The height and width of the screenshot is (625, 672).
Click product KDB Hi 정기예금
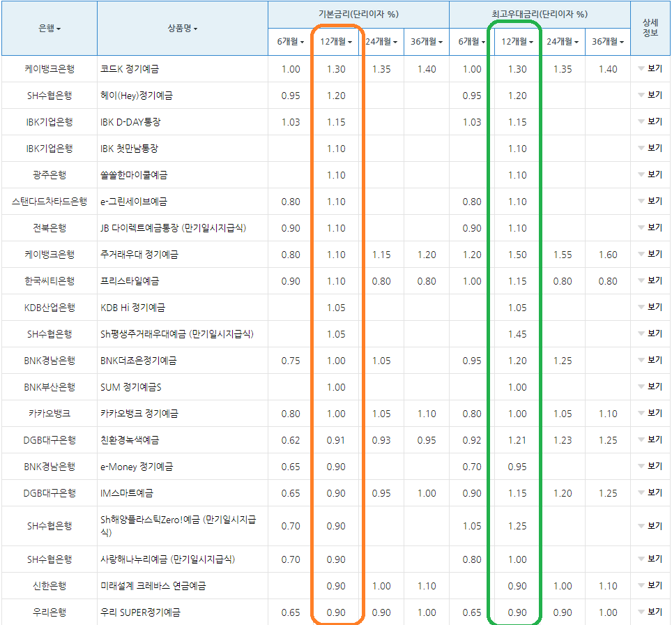[x=132, y=308]
